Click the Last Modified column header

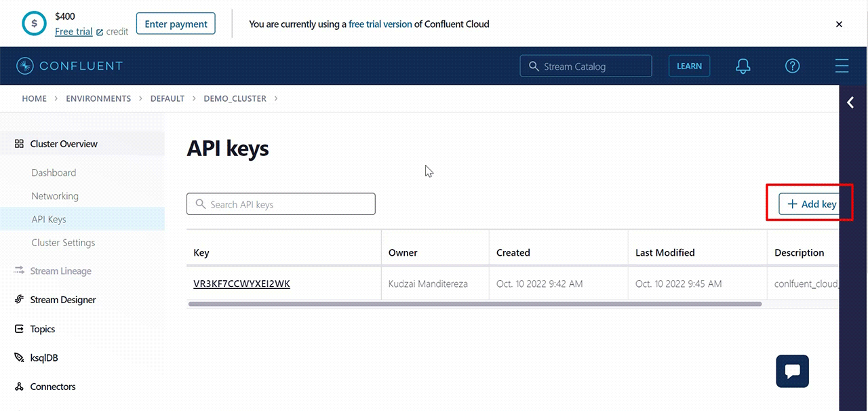tap(665, 252)
